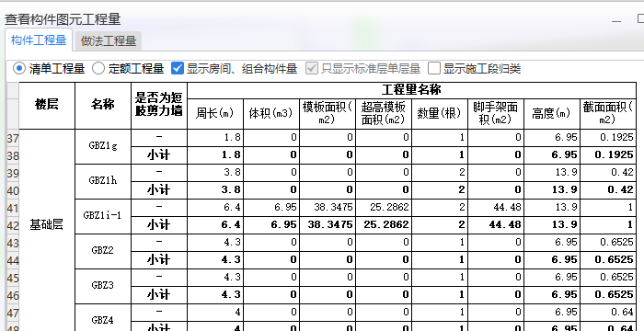Select the 定额工程量 radio button
The height and width of the screenshot is (331, 644).
pos(98,68)
